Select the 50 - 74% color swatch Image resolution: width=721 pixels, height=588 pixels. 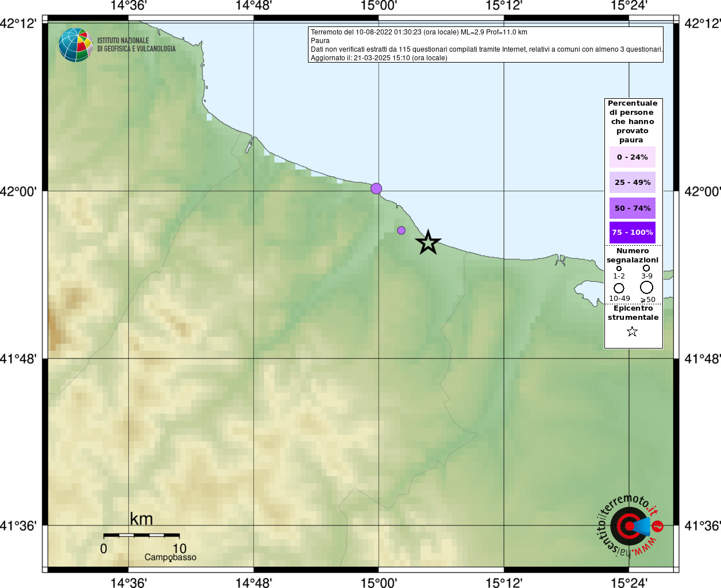633,208
